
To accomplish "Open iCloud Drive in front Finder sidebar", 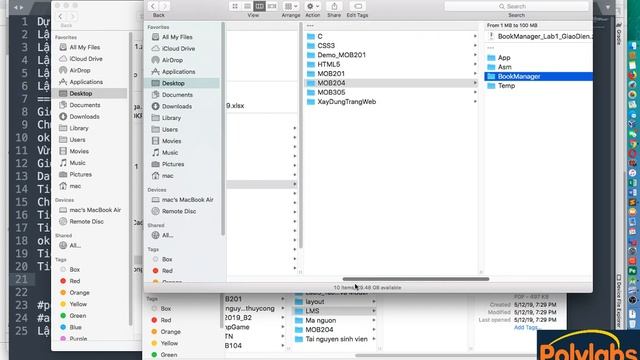I will (x=178, y=48).
